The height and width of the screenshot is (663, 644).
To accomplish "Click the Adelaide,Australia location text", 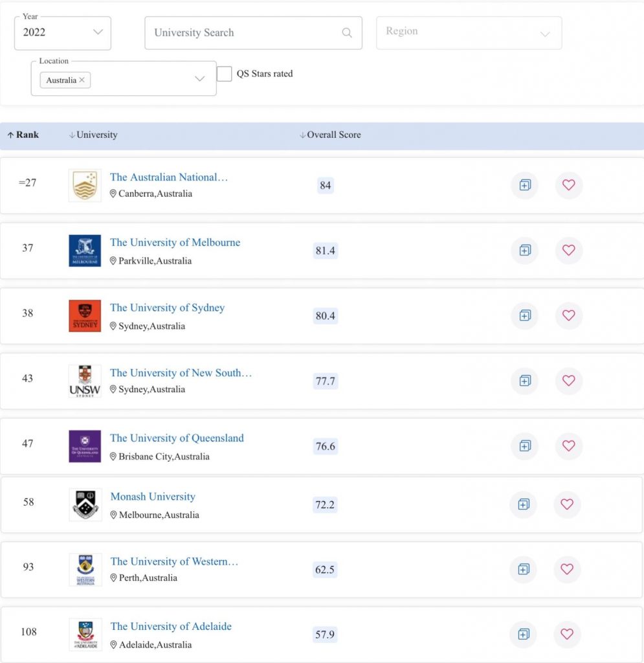I will point(155,645).
